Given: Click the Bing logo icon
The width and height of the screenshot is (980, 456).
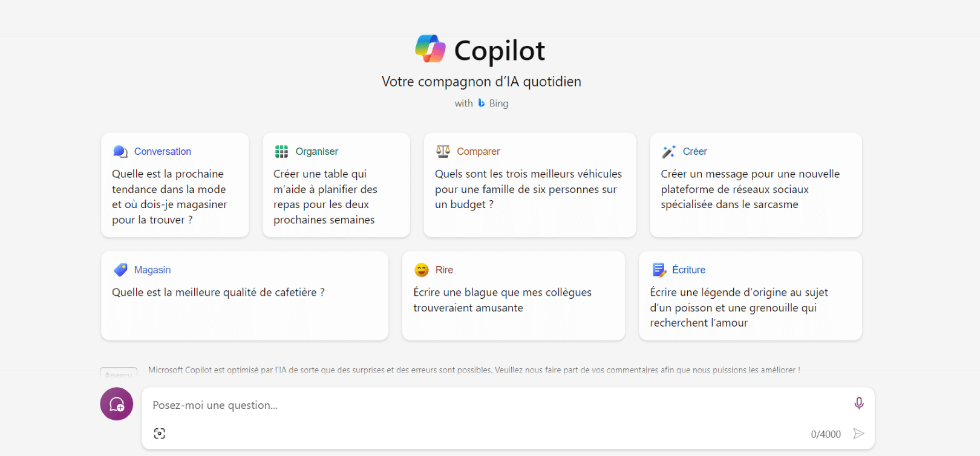Looking at the screenshot, I should [x=482, y=103].
